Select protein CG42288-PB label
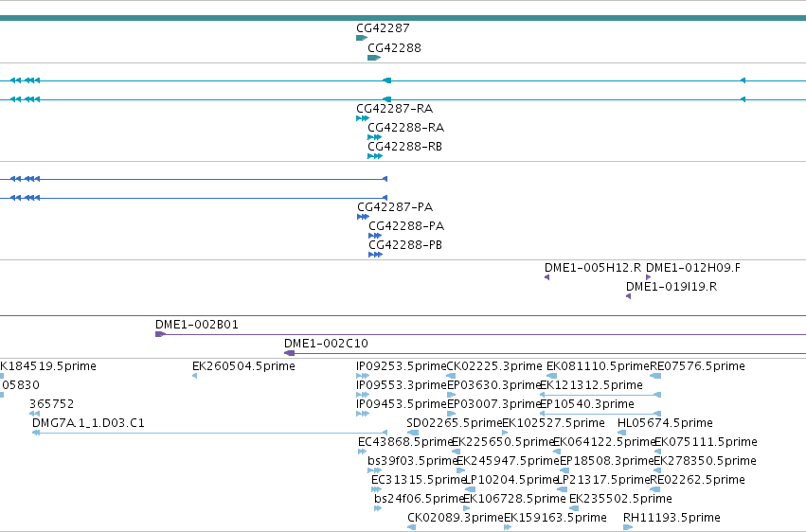The image size is (806, 532). [x=405, y=245]
